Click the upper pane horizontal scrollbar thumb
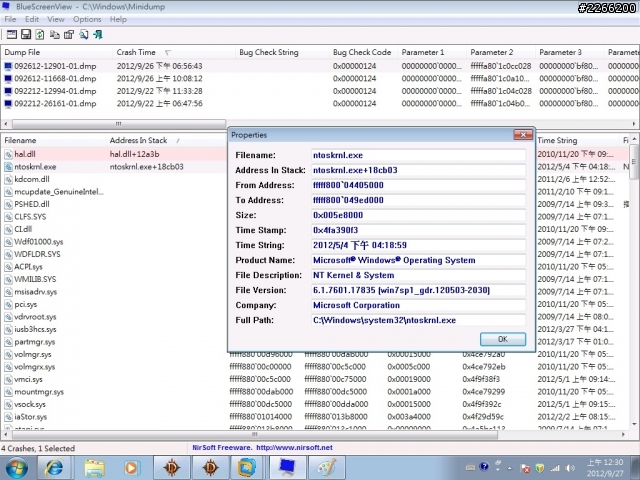640x480 pixels. (118, 123)
